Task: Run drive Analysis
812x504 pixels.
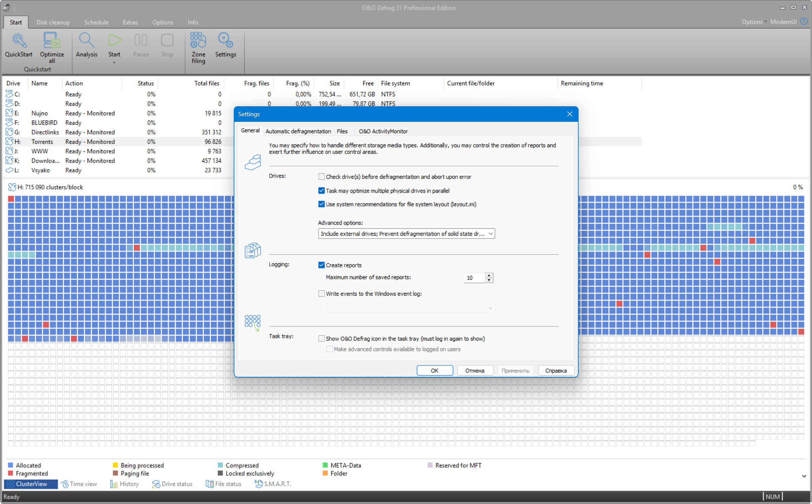Action: point(86,45)
